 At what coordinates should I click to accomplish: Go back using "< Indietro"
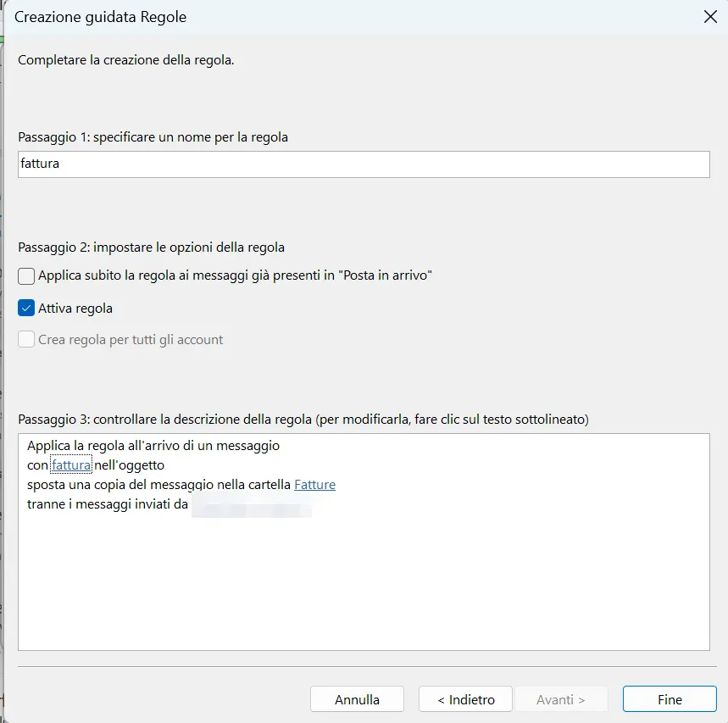point(464,698)
